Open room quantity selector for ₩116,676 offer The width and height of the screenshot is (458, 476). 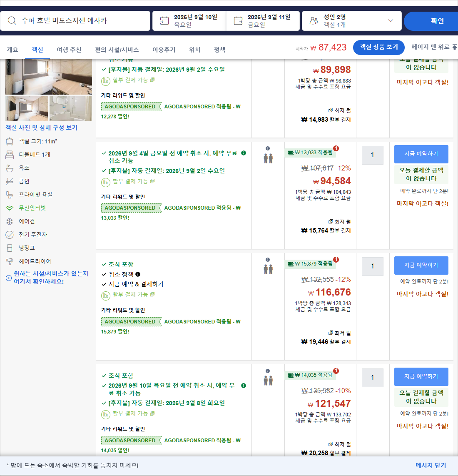coord(373,266)
